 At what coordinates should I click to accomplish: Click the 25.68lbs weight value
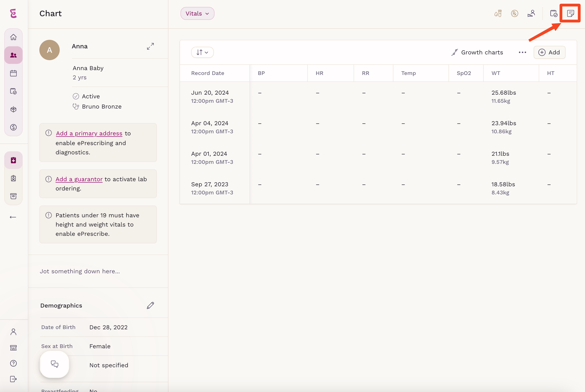coord(504,93)
